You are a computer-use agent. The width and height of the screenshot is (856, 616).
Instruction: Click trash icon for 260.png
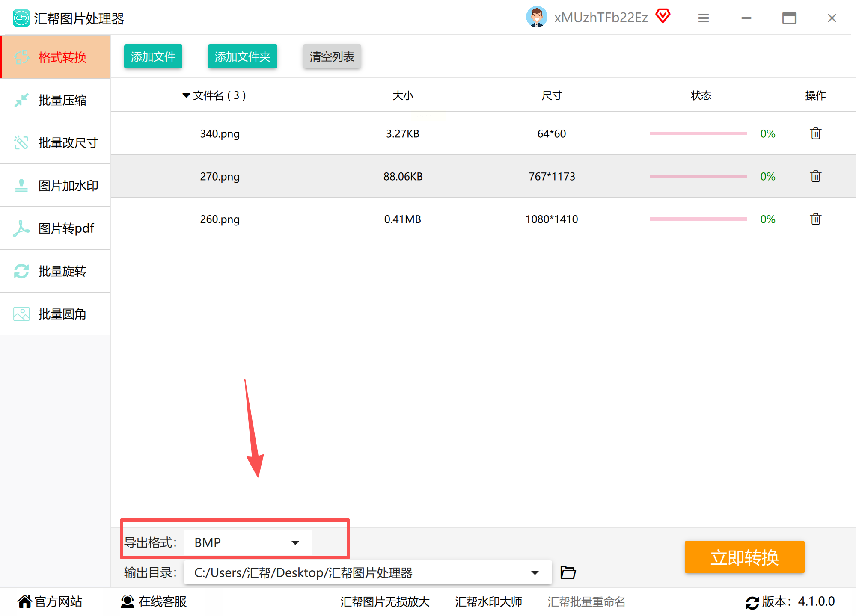point(815,219)
